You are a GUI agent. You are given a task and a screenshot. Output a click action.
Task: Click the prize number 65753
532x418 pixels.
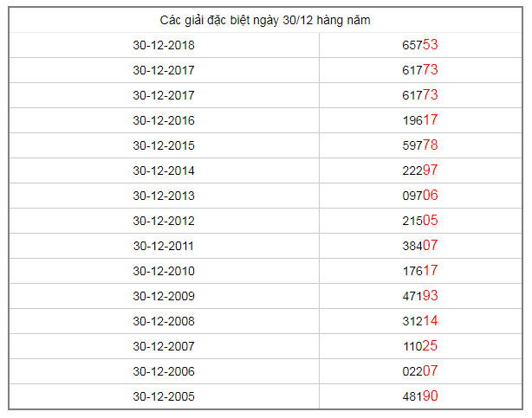pos(420,45)
